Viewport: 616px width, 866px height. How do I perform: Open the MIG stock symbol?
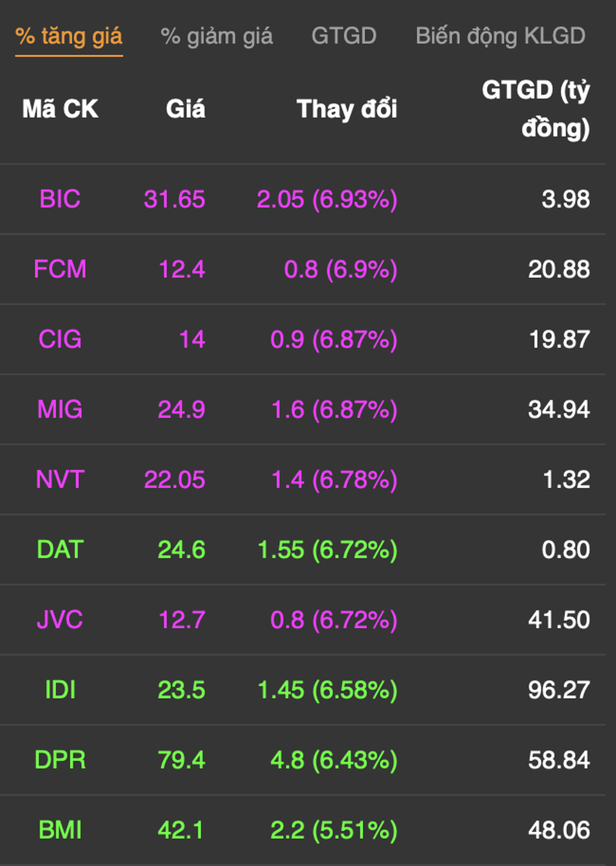pyautogui.click(x=60, y=410)
